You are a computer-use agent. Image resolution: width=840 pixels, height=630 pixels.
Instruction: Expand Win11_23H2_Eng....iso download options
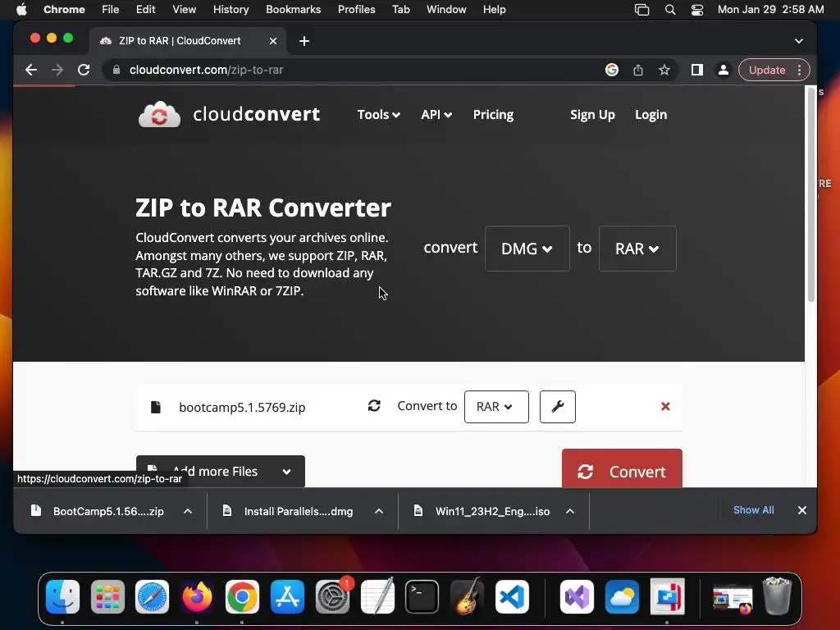pos(570,511)
